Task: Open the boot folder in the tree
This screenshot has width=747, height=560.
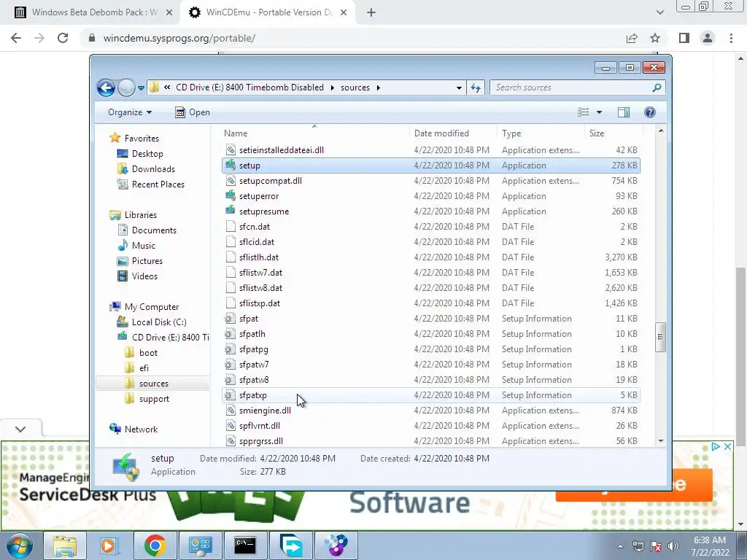Action: (148, 353)
